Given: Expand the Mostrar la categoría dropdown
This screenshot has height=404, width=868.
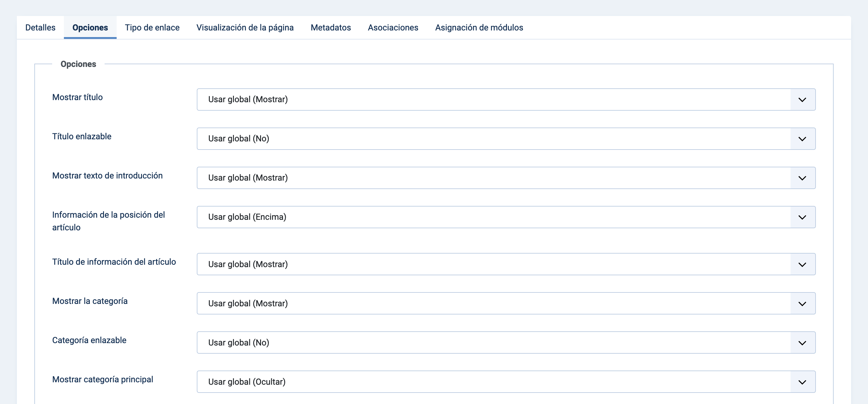Looking at the screenshot, I should pos(506,303).
